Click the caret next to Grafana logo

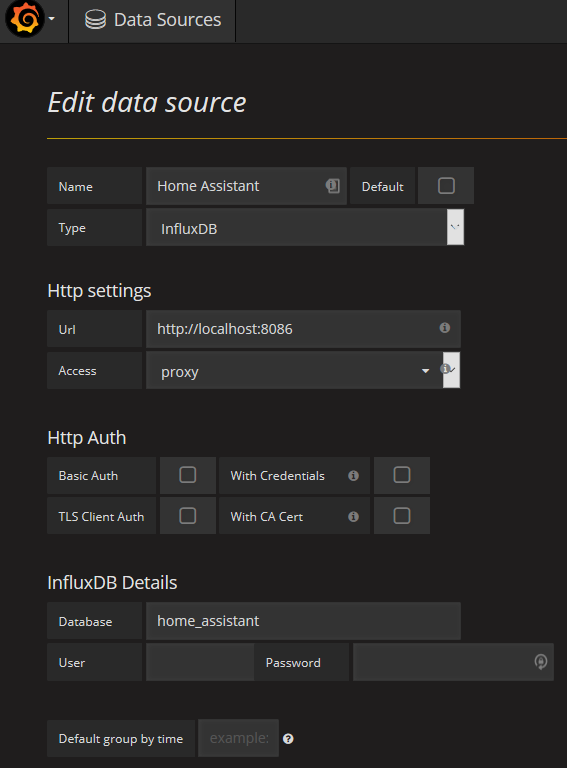tap(52, 20)
